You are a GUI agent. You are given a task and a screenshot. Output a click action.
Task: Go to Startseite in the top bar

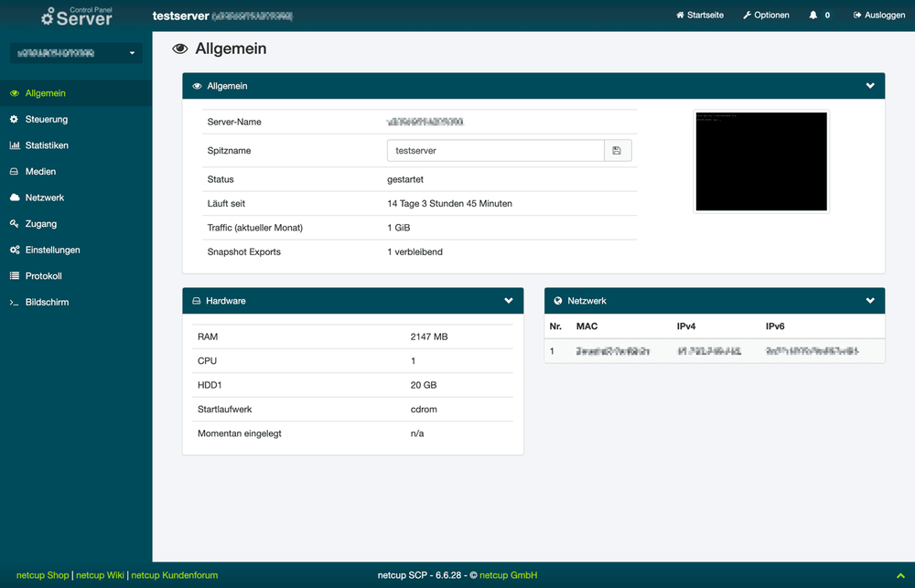[x=700, y=15]
